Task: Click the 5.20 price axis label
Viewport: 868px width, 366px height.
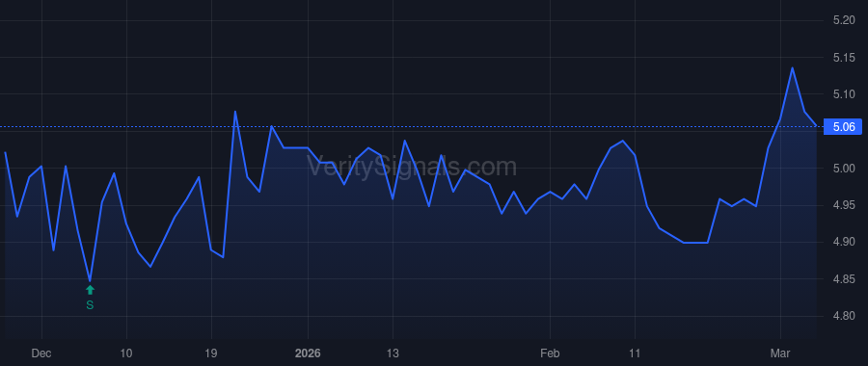Action: (844, 21)
